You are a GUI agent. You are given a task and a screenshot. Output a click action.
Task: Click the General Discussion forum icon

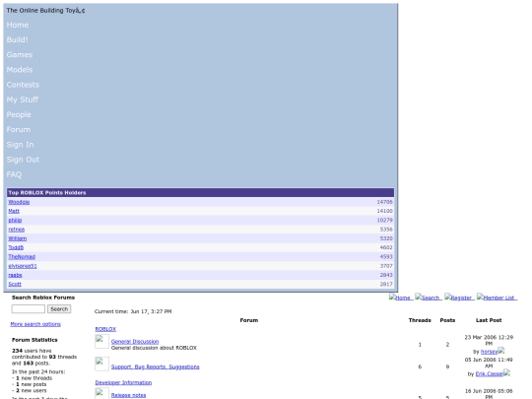pyautogui.click(x=101, y=341)
